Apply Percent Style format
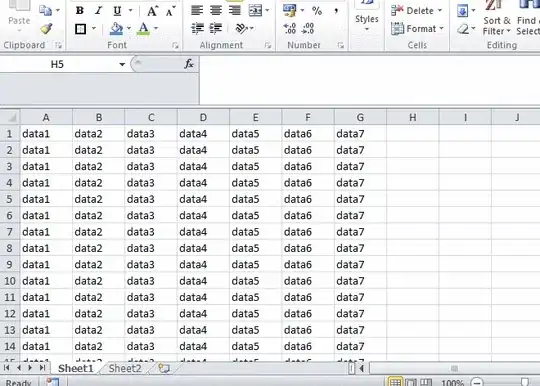 click(x=317, y=11)
